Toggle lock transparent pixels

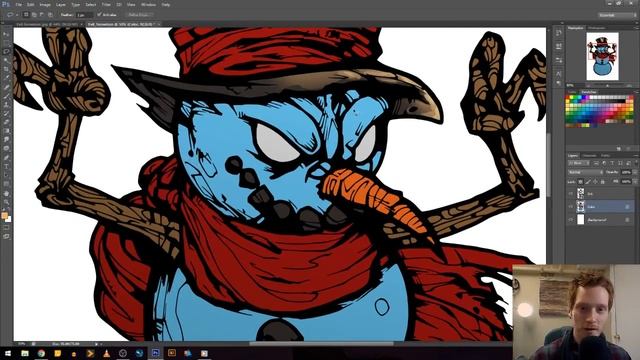pos(580,182)
